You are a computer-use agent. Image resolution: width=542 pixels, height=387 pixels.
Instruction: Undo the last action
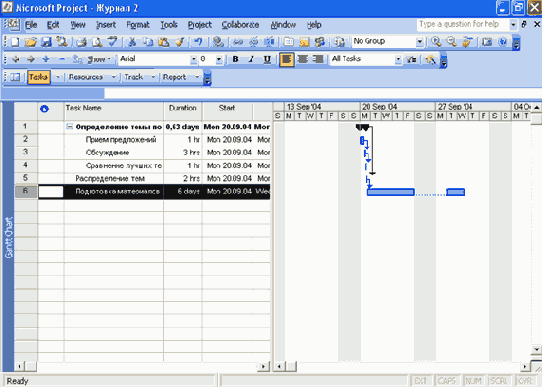point(198,42)
